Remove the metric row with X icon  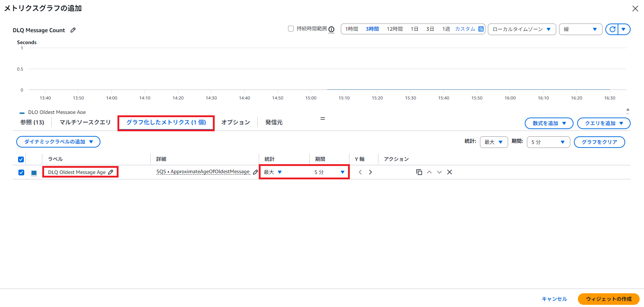450,172
